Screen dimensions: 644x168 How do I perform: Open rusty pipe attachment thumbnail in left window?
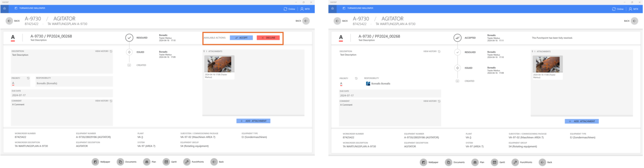coord(219,64)
